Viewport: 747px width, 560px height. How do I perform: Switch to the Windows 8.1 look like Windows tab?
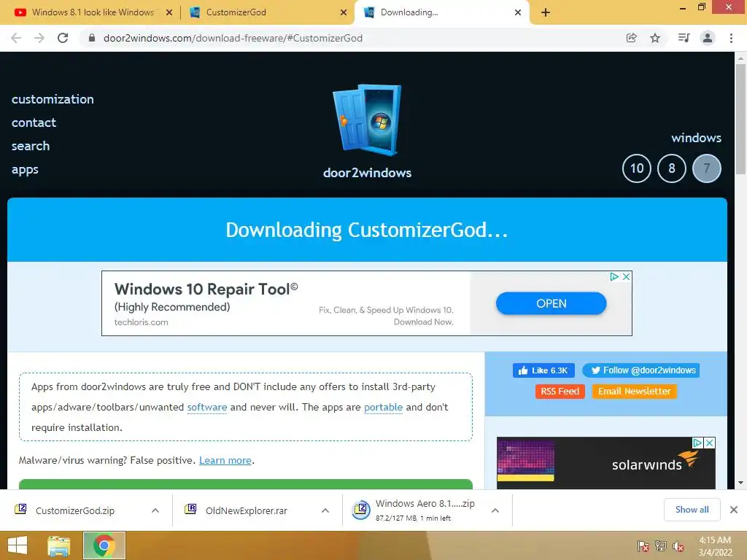93,12
